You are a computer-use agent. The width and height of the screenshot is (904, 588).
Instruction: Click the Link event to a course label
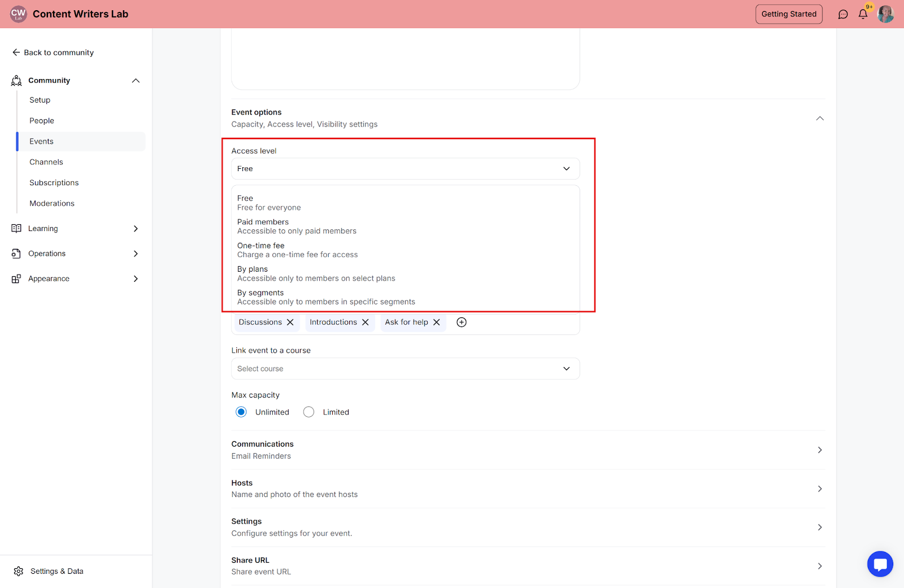click(x=271, y=351)
